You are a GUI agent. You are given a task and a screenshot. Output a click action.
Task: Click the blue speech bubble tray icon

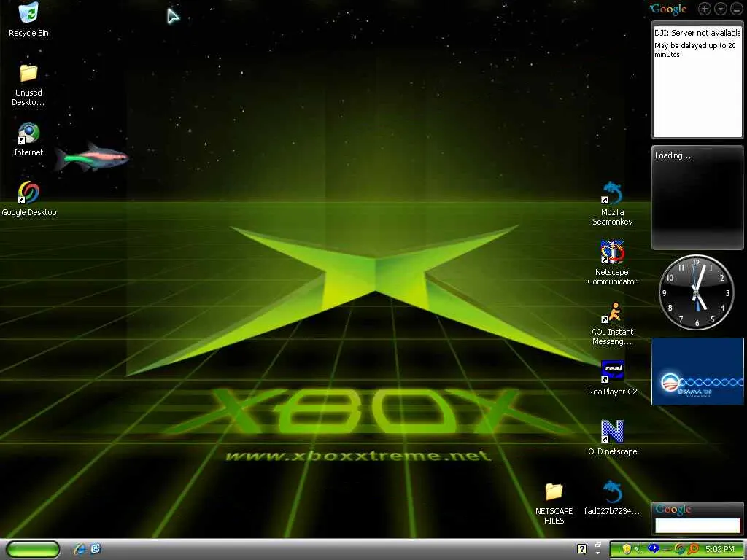[x=653, y=549]
